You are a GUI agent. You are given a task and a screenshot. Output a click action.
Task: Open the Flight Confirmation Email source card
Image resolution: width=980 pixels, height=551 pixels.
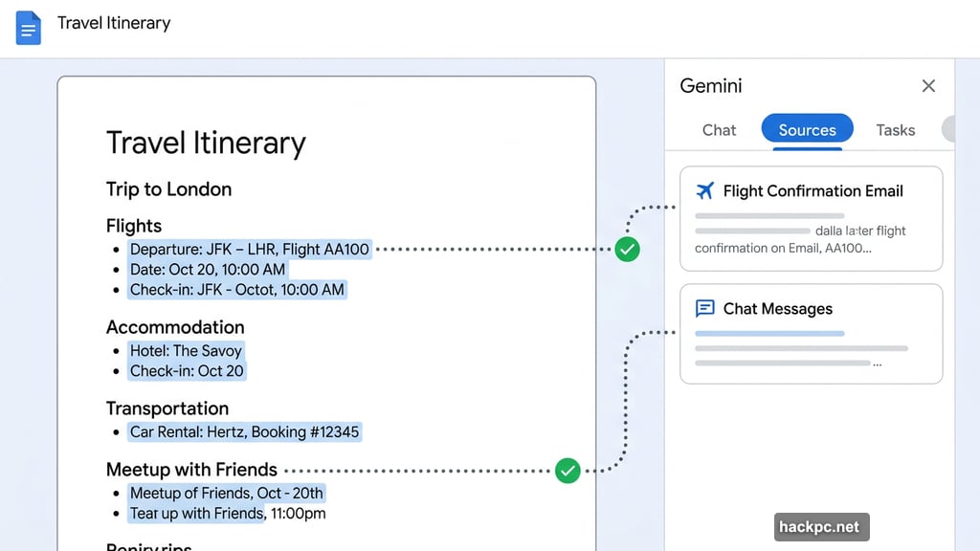tap(811, 218)
